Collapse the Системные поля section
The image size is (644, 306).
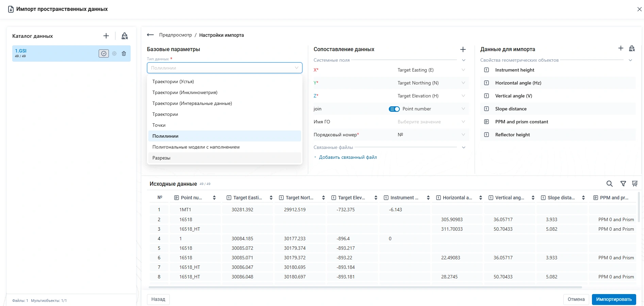point(463,60)
